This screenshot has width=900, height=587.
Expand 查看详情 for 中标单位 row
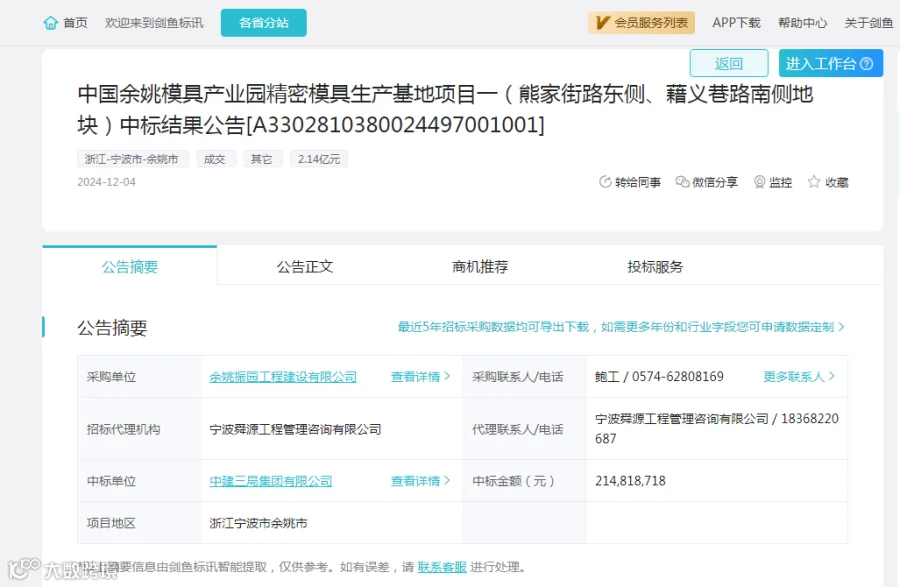pos(420,481)
